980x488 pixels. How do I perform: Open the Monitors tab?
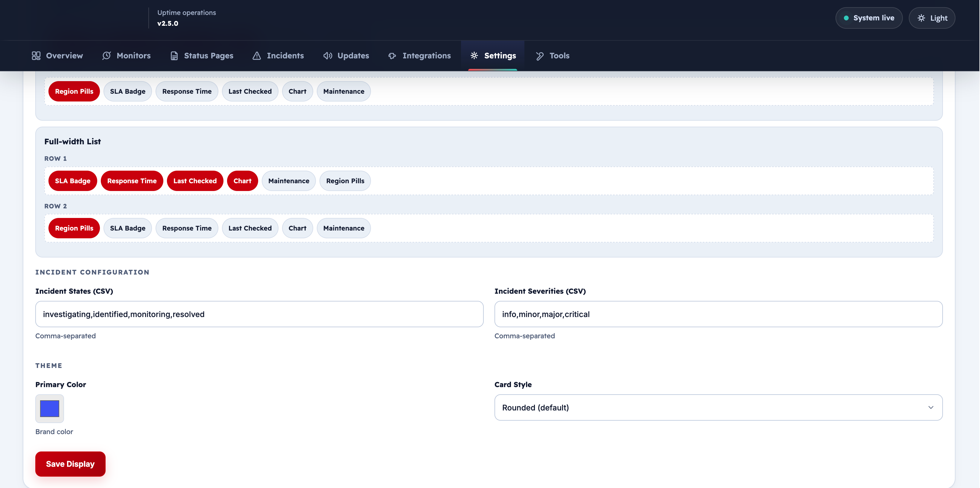[x=126, y=56]
